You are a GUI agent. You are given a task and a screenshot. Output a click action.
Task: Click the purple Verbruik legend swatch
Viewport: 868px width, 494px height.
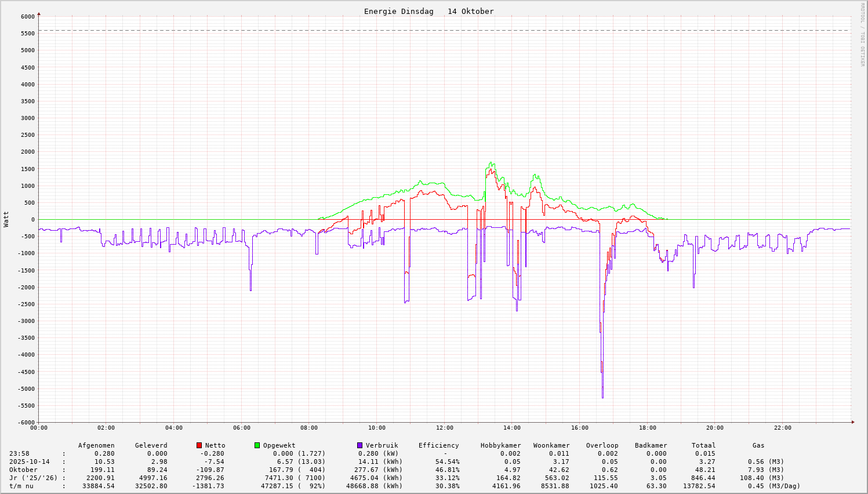(360, 445)
